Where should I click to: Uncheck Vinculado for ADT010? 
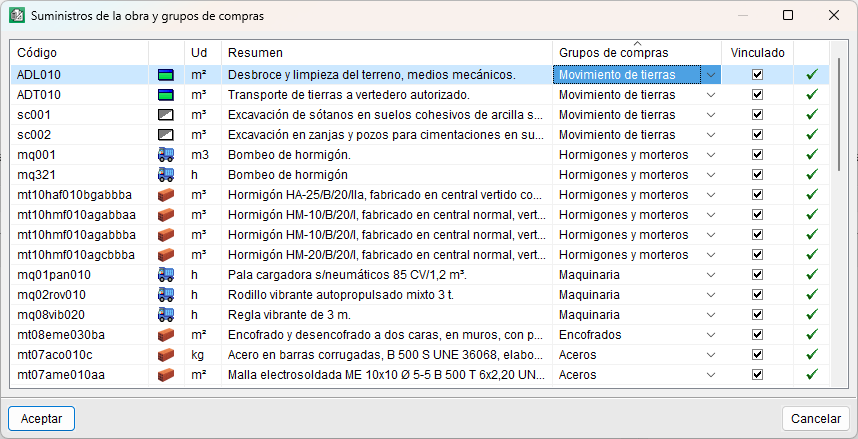(757, 95)
